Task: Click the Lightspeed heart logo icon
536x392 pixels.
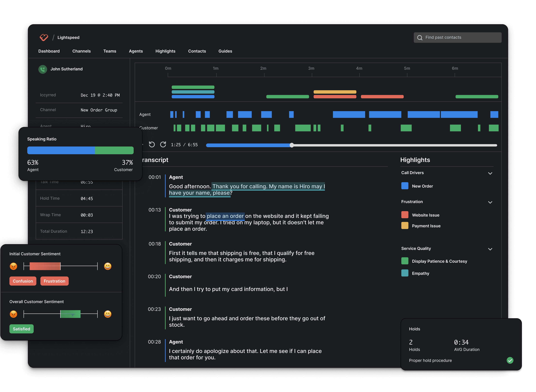Action: (x=44, y=37)
